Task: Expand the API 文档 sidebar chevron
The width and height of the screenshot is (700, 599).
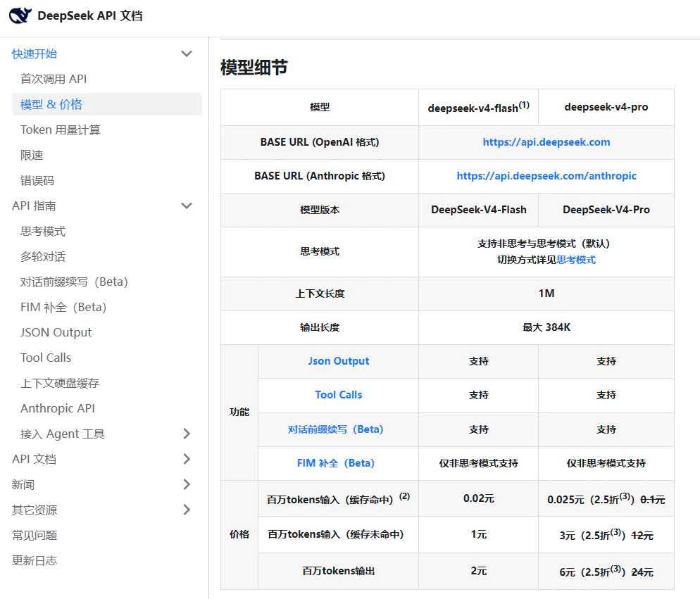Action: pyautogui.click(x=187, y=459)
